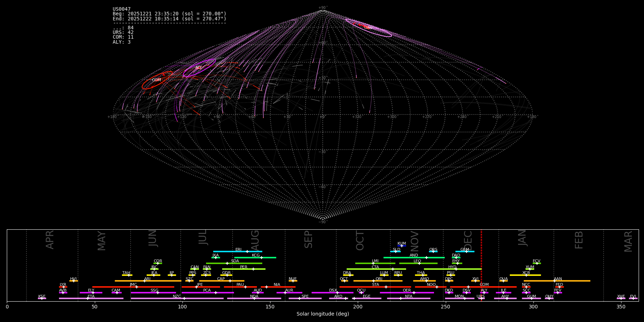Click the XCB yellow shower bar
The width and height of the screenshot is (644, 322).
click(x=525, y=275)
